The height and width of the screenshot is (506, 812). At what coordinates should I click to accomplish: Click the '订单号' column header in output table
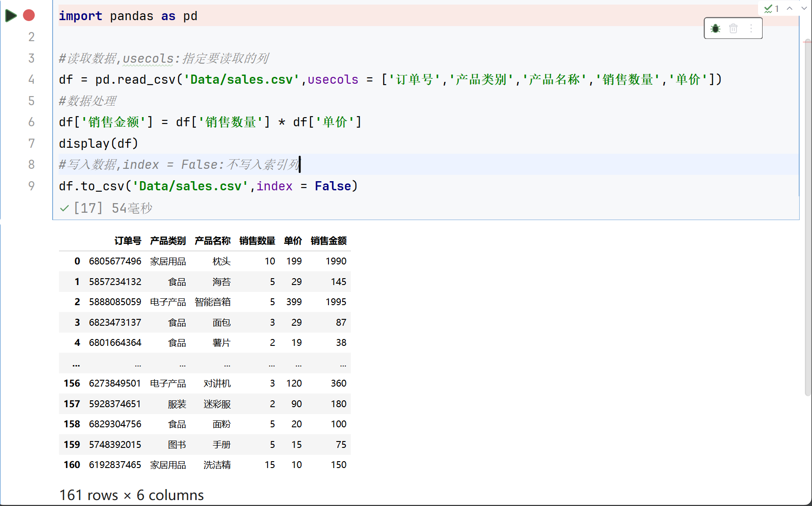[x=128, y=241]
